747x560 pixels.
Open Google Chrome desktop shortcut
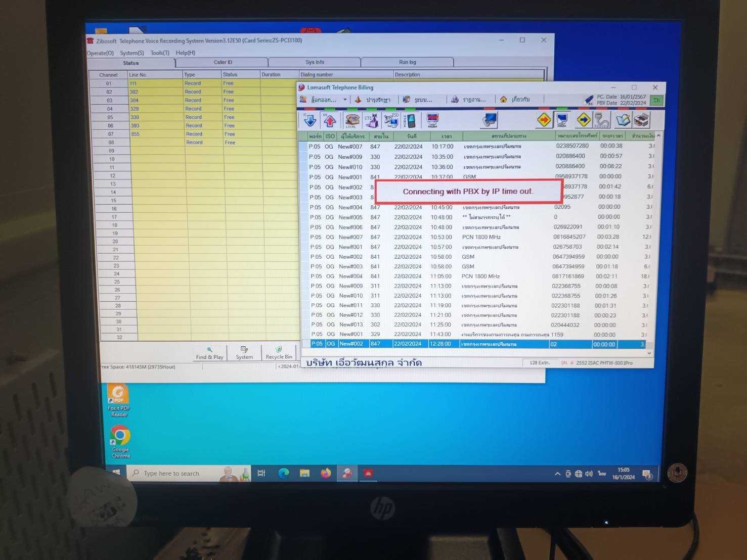(120, 442)
